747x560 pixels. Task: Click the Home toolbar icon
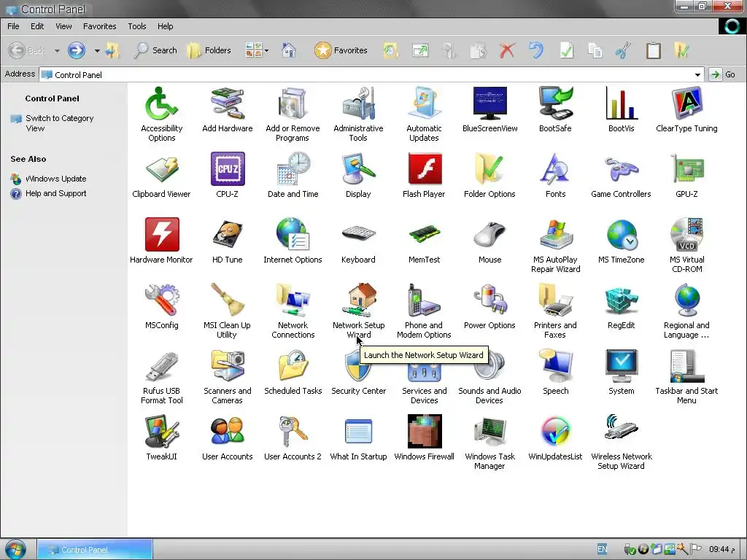click(x=289, y=50)
